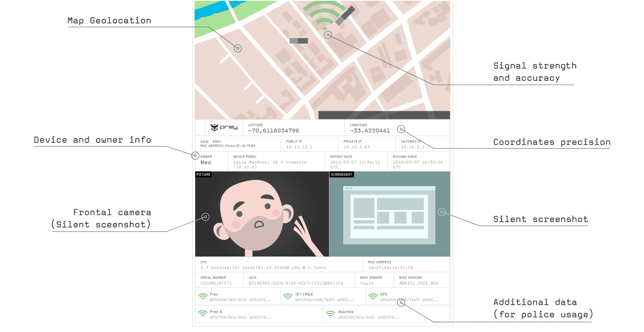Click the Prey logo in the report header
644x332 pixels.
point(224,127)
